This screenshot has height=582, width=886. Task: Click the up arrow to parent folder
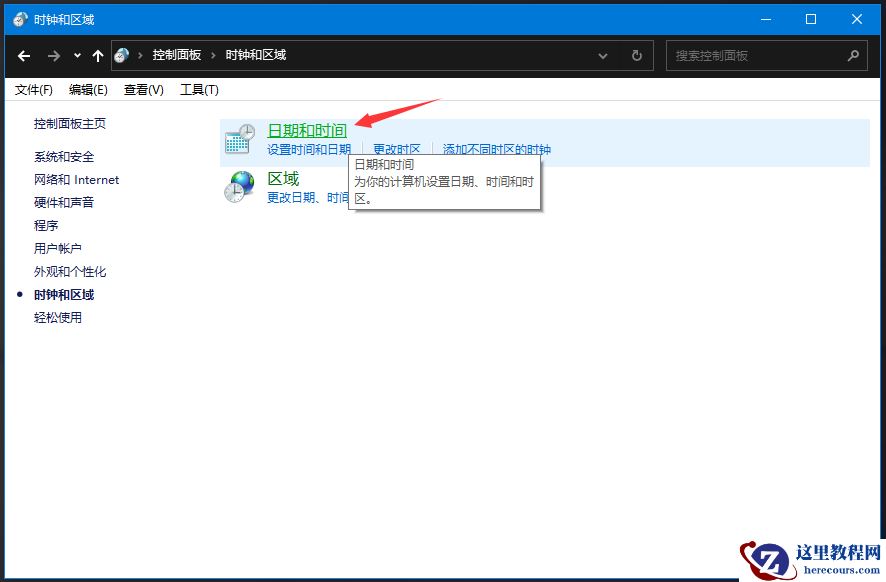(x=96, y=55)
